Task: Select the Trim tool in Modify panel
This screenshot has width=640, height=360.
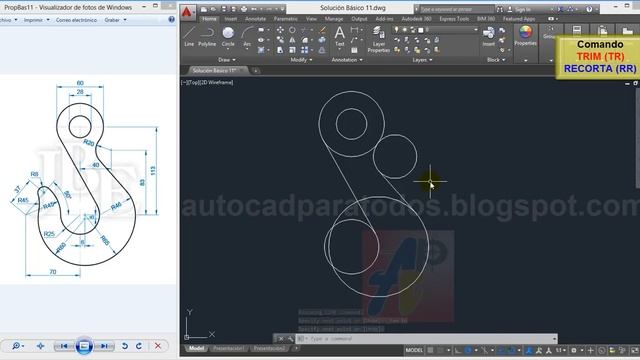Action: [x=304, y=30]
